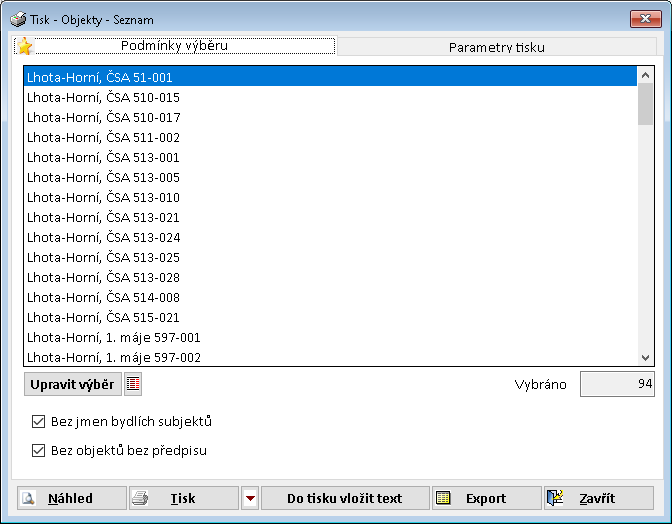The width and height of the screenshot is (672, 524).
Task: Click the list scrollbar down arrow
Action: pos(645,357)
